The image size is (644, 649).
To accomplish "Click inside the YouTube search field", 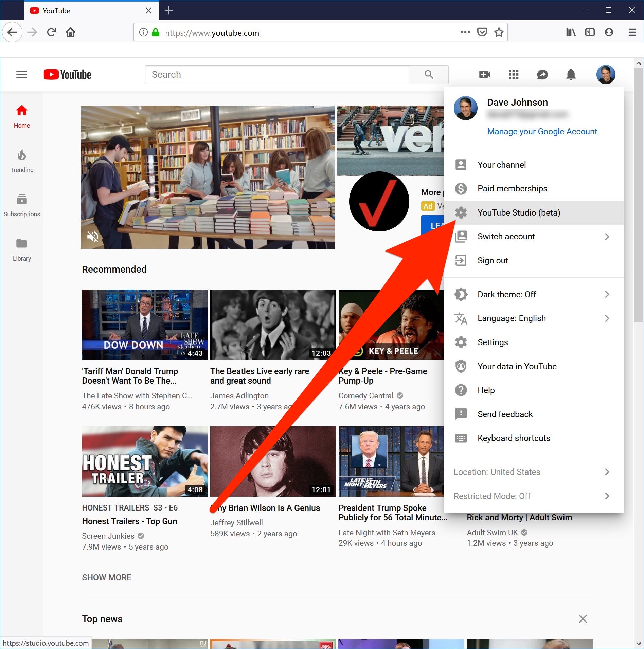I will 277,74.
